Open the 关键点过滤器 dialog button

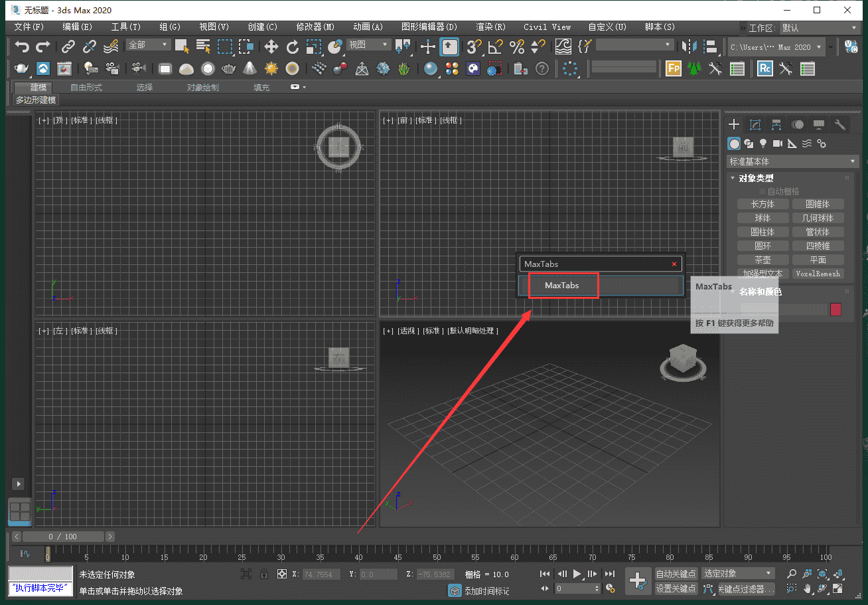tap(747, 588)
